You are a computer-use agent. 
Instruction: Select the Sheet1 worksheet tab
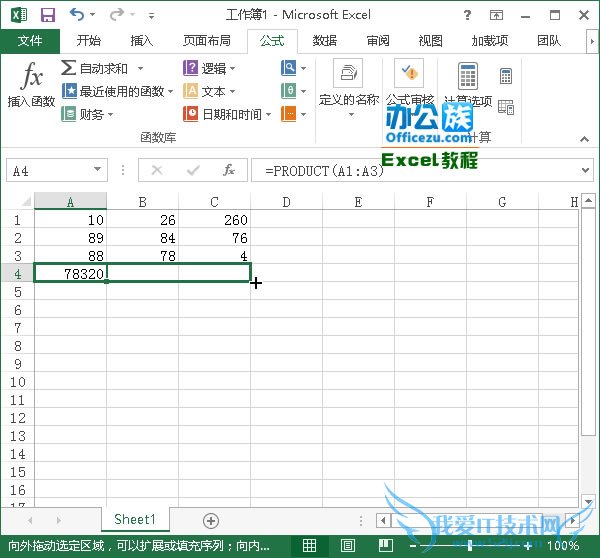pyautogui.click(x=134, y=520)
